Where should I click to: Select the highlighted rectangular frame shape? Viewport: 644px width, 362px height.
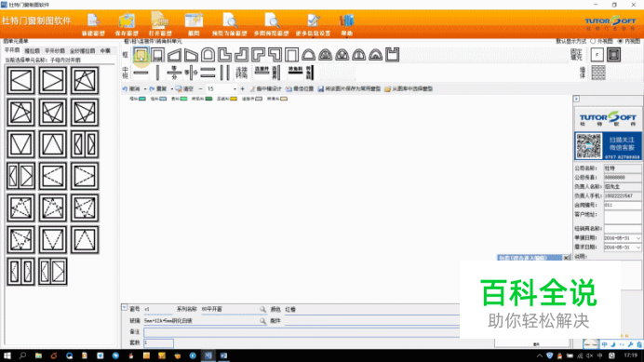(141, 55)
